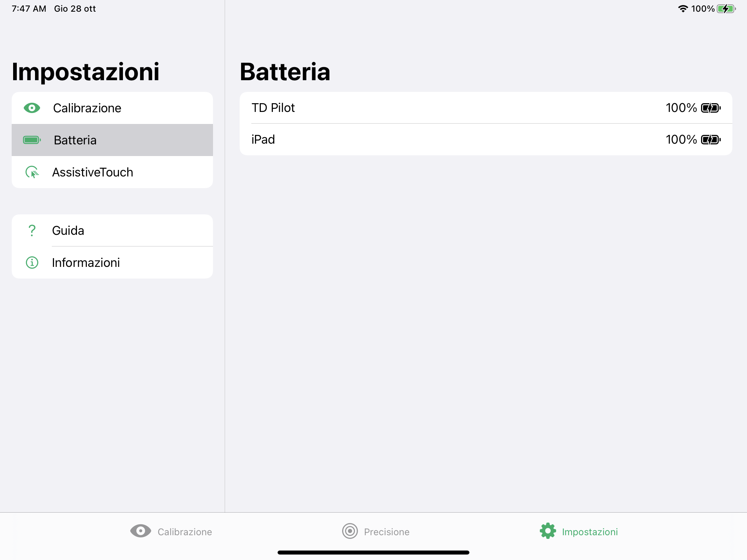Click the green eye icon beside Calibrazione in sidebar
The image size is (747, 560).
tap(32, 108)
